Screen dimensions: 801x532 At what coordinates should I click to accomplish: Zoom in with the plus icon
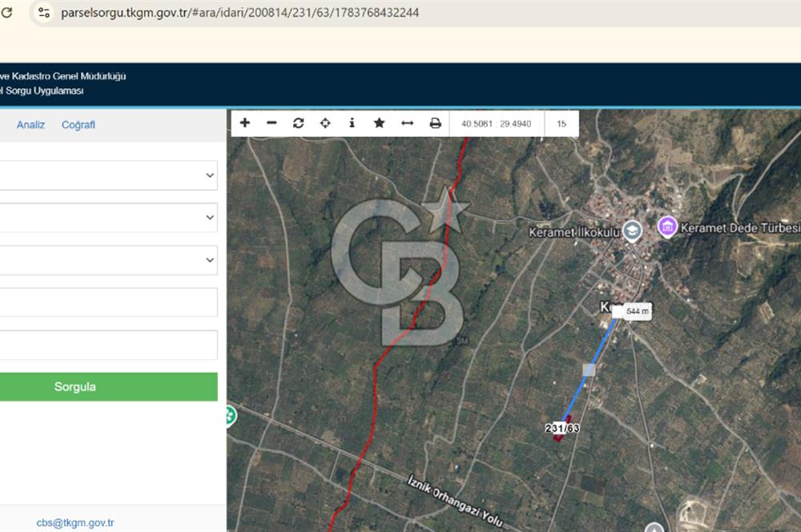(245, 123)
